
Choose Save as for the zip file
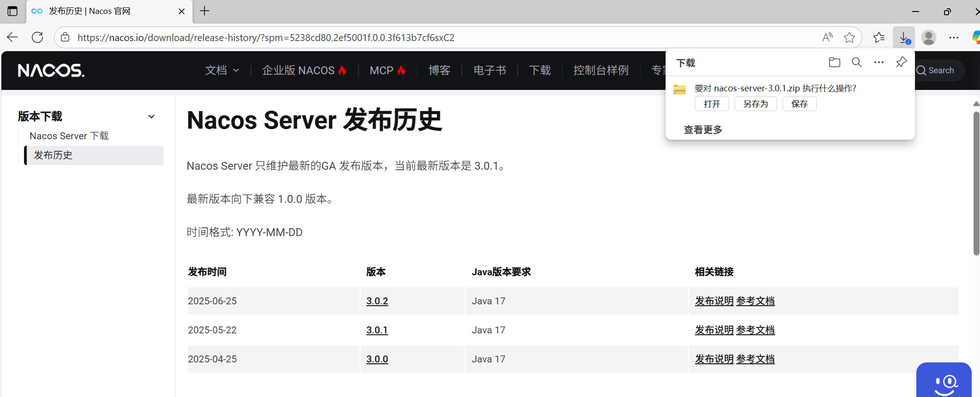[756, 104]
